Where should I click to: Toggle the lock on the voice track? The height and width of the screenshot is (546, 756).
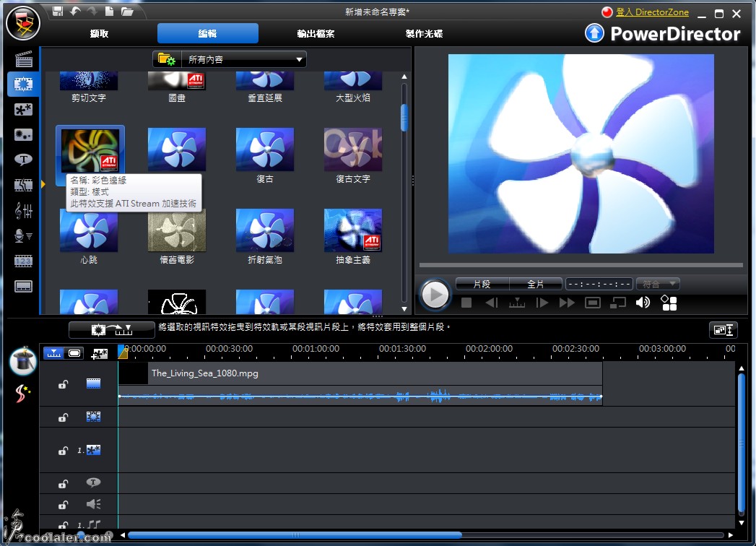coord(63,505)
